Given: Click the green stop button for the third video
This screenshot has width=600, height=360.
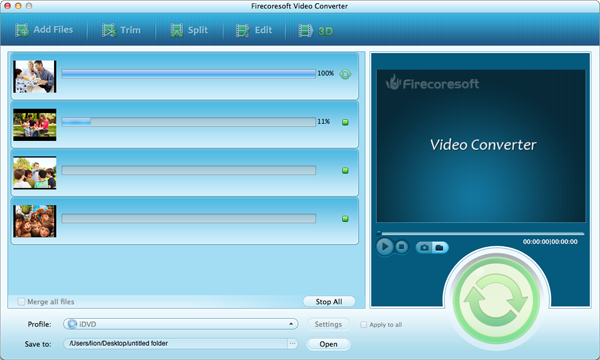Looking at the screenshot, I should click(x=345, y=171).
